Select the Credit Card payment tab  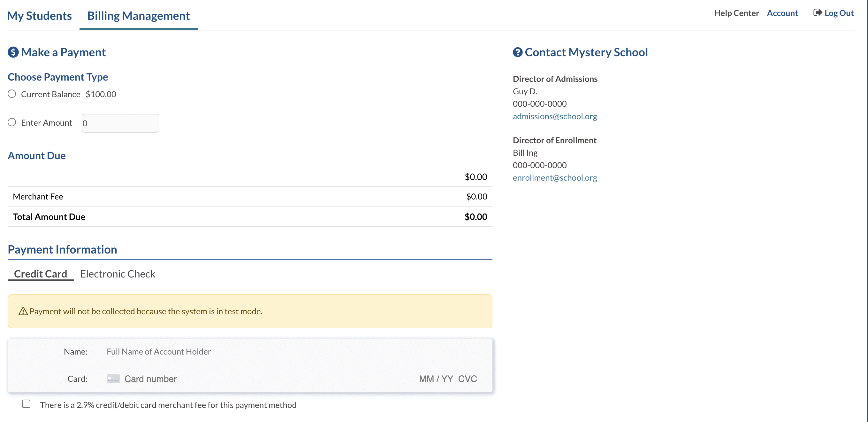pyautogui.click(x=41, y=274)
